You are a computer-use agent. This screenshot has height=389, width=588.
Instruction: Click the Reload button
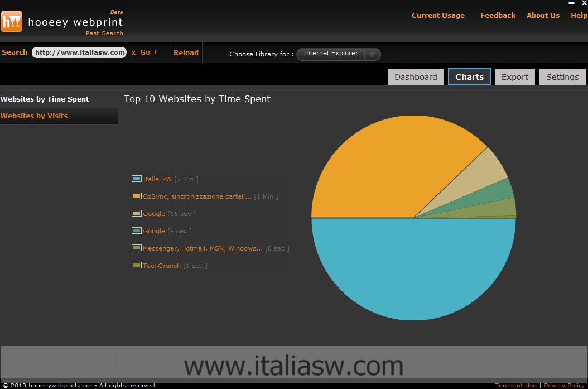[x=186, y=52]
